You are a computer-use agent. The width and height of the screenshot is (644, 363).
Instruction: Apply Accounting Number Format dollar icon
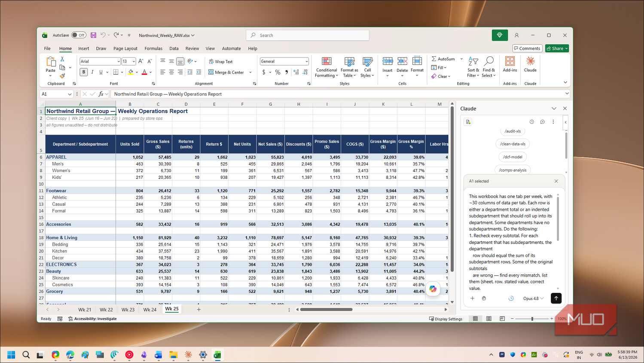click(264, 72)
